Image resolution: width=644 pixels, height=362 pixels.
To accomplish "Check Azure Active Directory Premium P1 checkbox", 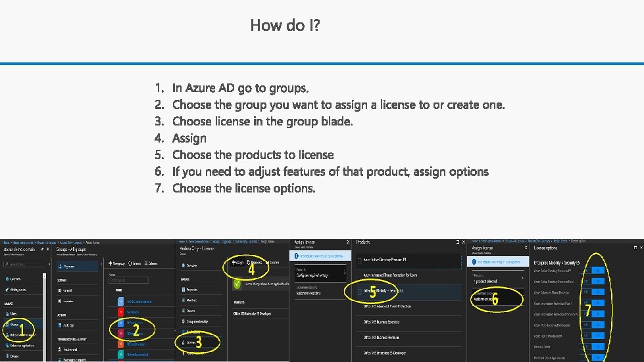I will pyautogui.click(x=359, y=261).
